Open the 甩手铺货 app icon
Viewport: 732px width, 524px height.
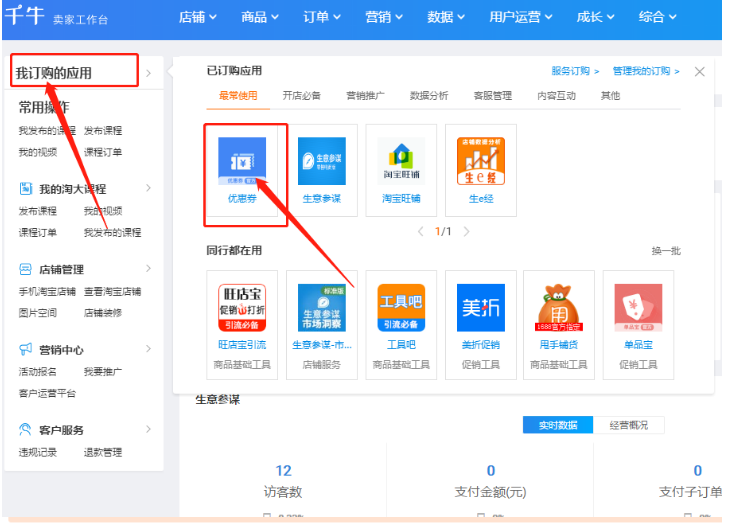point(559,308)
